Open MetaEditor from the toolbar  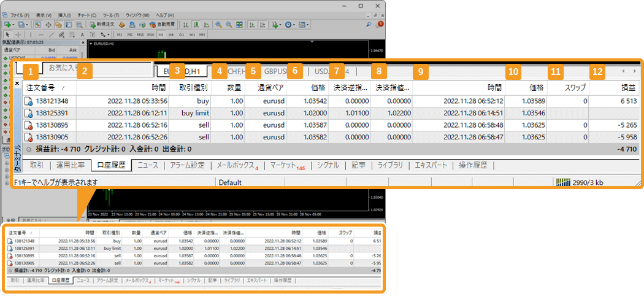122,25
